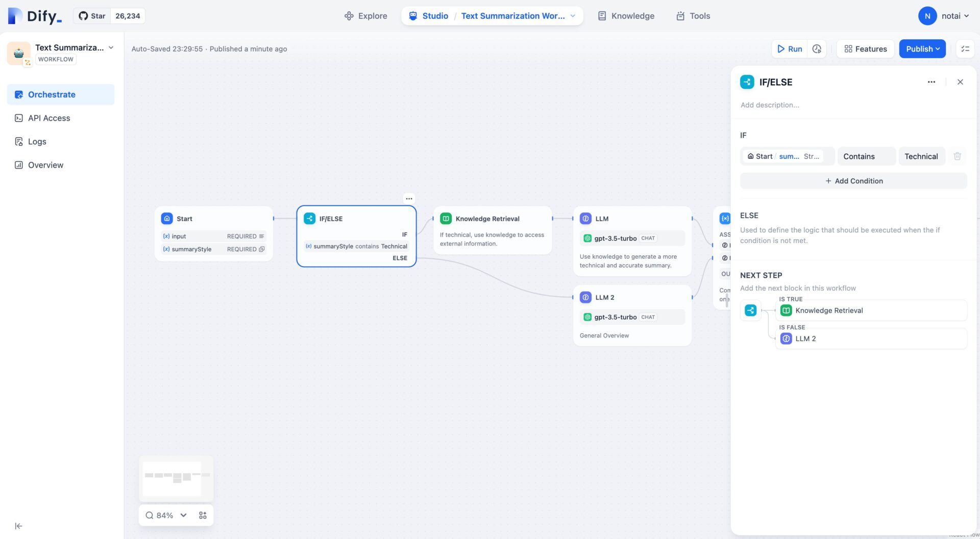Open the Contains operator dropdown

pos(866,156)
